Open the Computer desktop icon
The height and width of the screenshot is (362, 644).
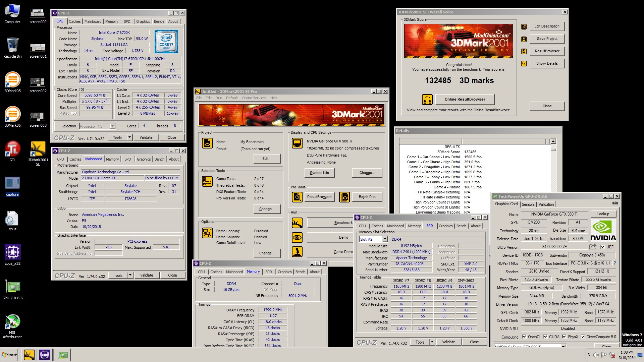(x=12, y=14)
